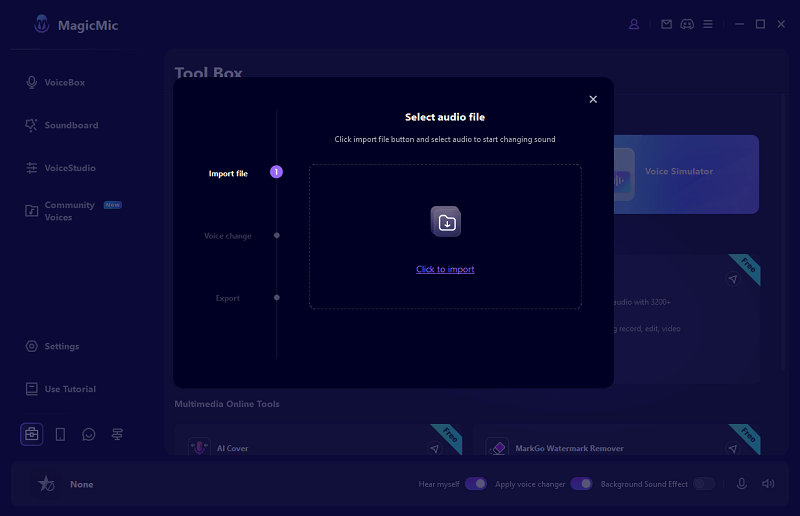
Task: Open the mail messages icon
Action: click(x=667, y=24)
